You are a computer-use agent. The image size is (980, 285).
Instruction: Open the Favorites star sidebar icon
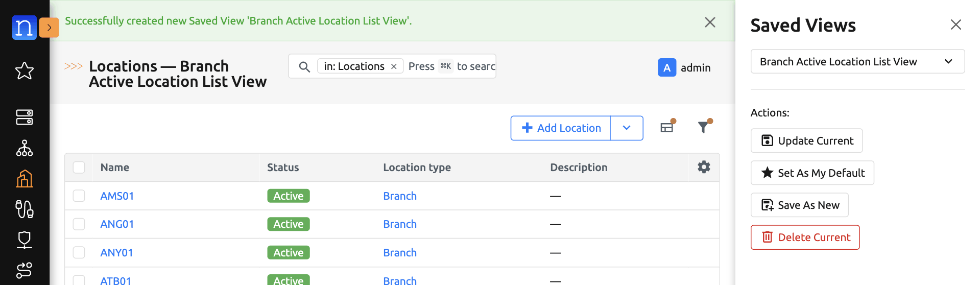click(24, 70)
